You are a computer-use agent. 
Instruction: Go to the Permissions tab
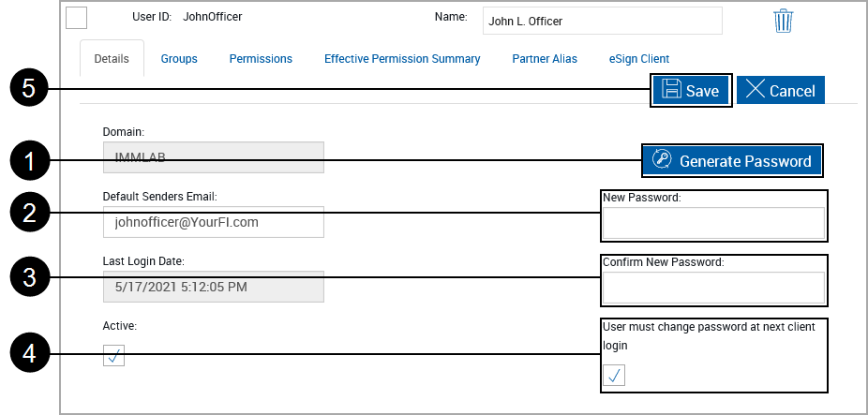click(x=261, y=58)
